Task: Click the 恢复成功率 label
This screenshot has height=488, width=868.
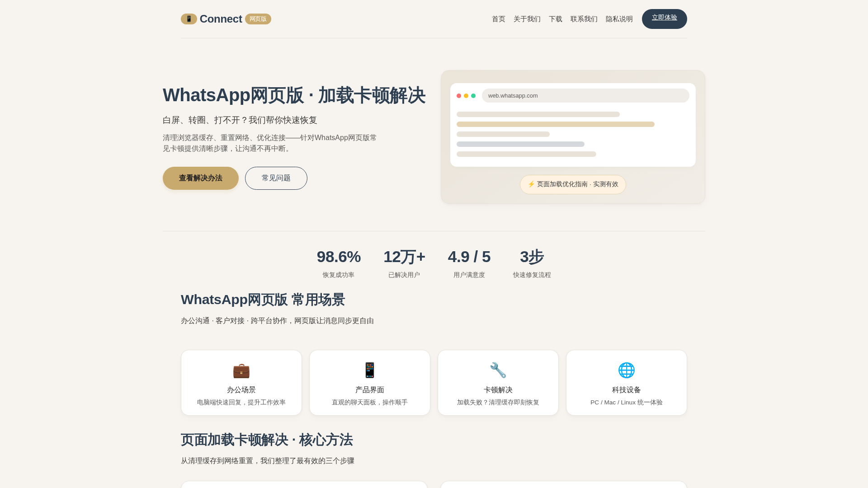Action: [x=339, y=275]
